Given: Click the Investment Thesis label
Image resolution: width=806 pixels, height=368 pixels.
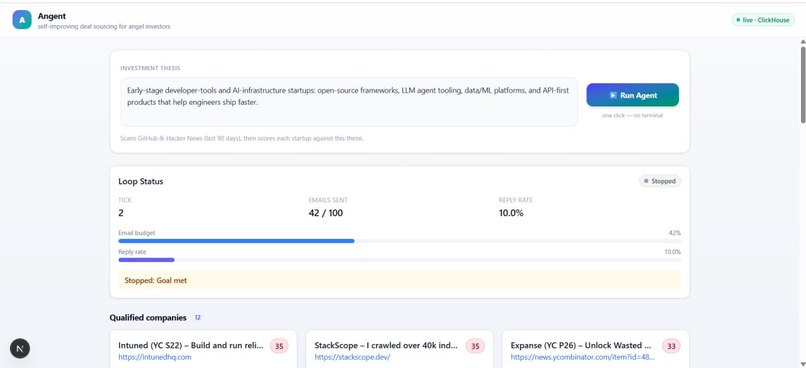Looking at the screenshot, I should click(x=150, y=68).
